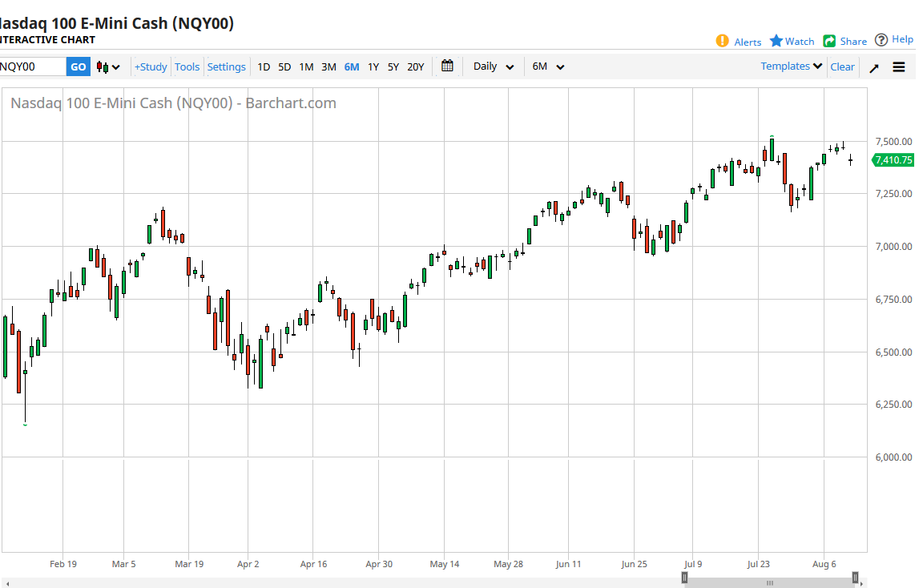Screen dimensions: 919x588
Task: Add symbol to Watch list star
Action: (x=776, y=41)
